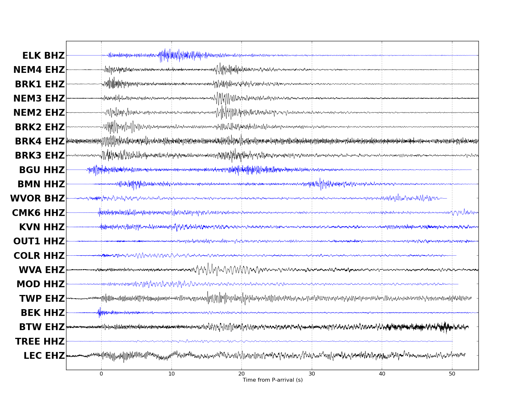Select the BRK4 EHZ trace label
This screenshot has height=411, width=532.
pos(40,142)
